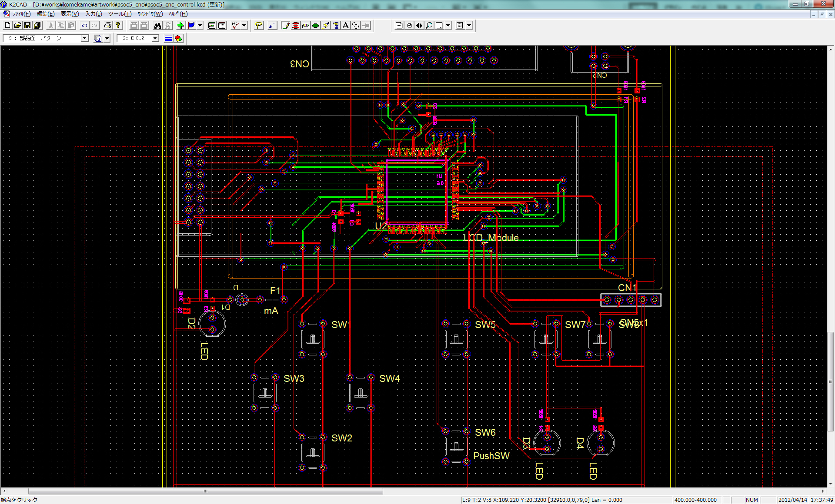Click the CN1 connector label
Image resolution: width=835 pixels, height=504 pixels.
(627, 288)
